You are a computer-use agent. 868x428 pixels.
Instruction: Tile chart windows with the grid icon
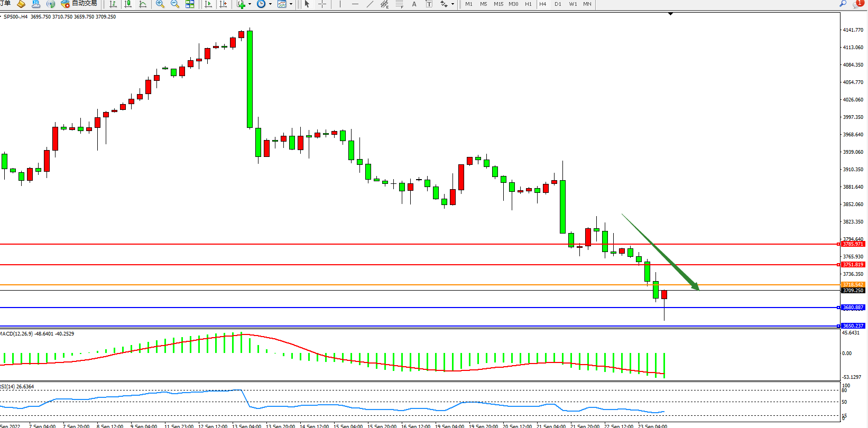190,4
